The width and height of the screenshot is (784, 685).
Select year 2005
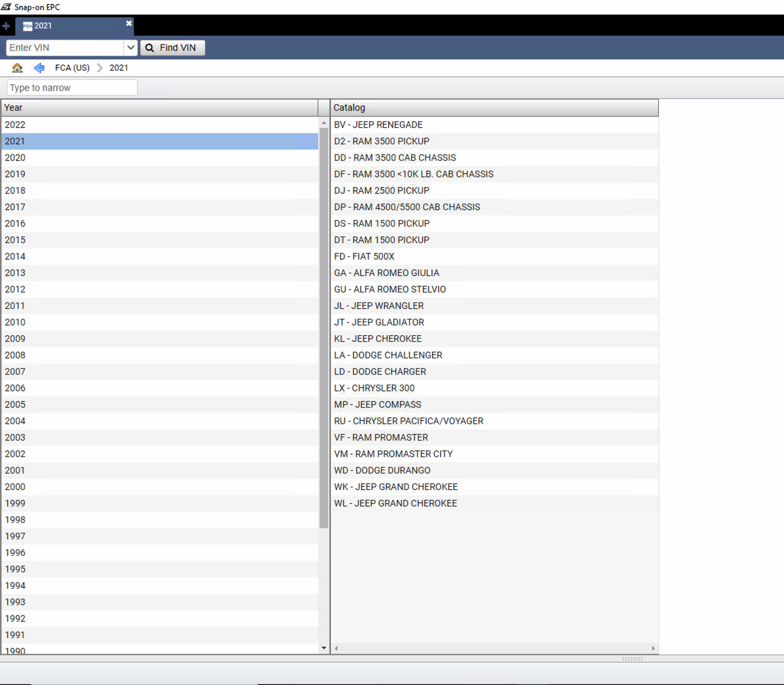pos(159,404)
